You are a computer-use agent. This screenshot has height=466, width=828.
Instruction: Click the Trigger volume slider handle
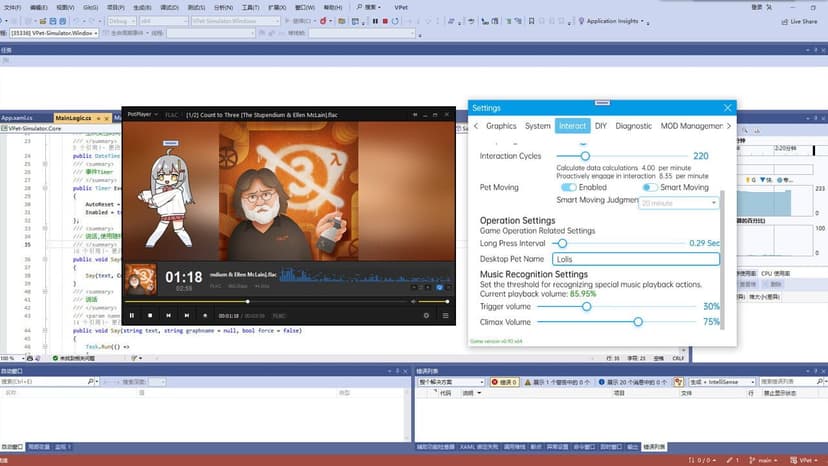587,306
